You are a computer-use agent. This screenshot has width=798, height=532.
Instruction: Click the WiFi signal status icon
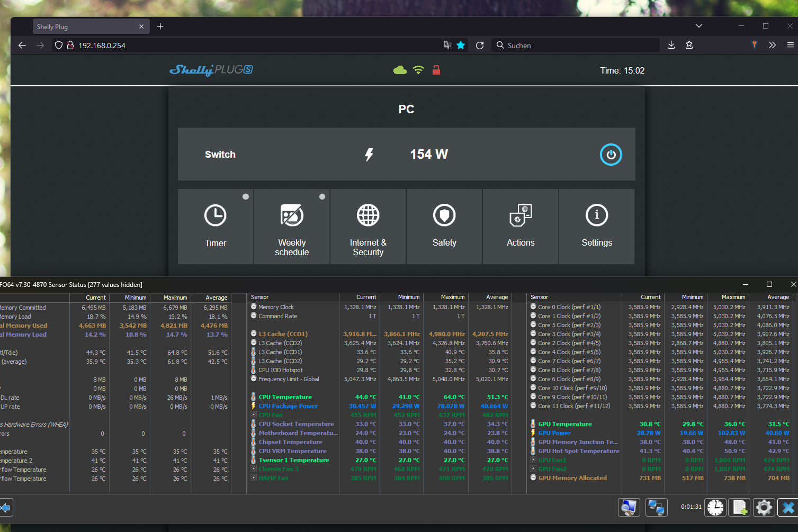click(418, 70)
